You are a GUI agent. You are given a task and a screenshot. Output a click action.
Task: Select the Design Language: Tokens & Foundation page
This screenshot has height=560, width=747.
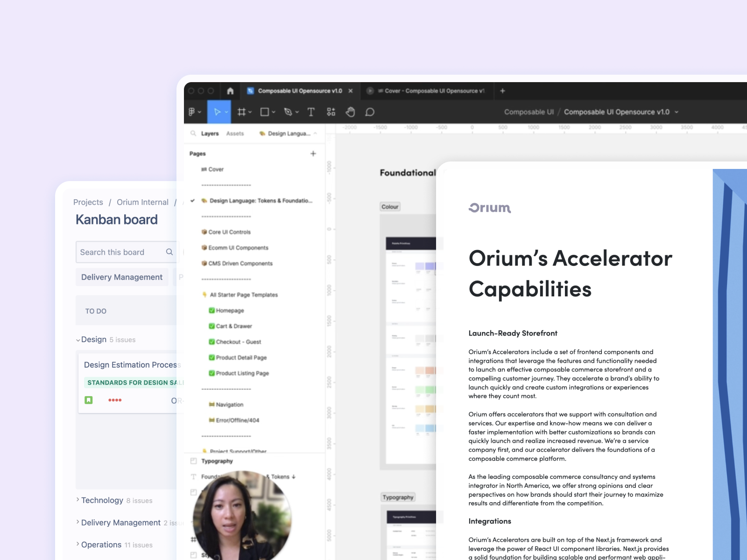point(257,201)
